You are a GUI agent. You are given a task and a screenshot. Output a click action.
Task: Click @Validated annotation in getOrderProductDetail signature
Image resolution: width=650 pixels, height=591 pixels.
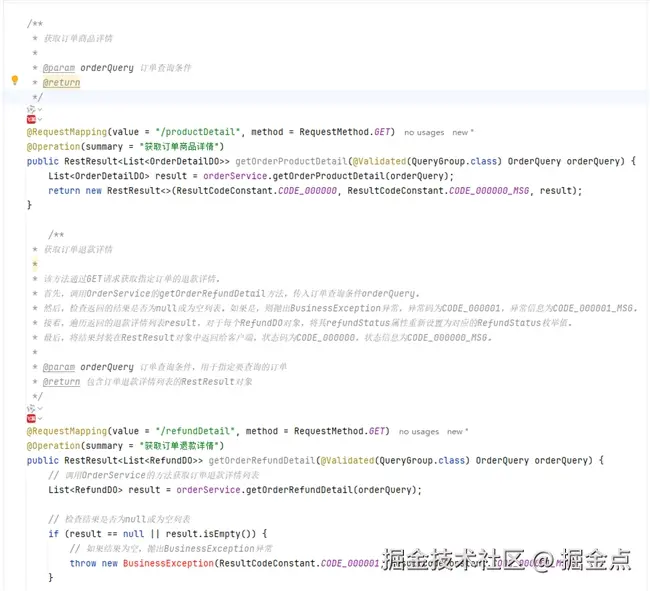point(379,161)
